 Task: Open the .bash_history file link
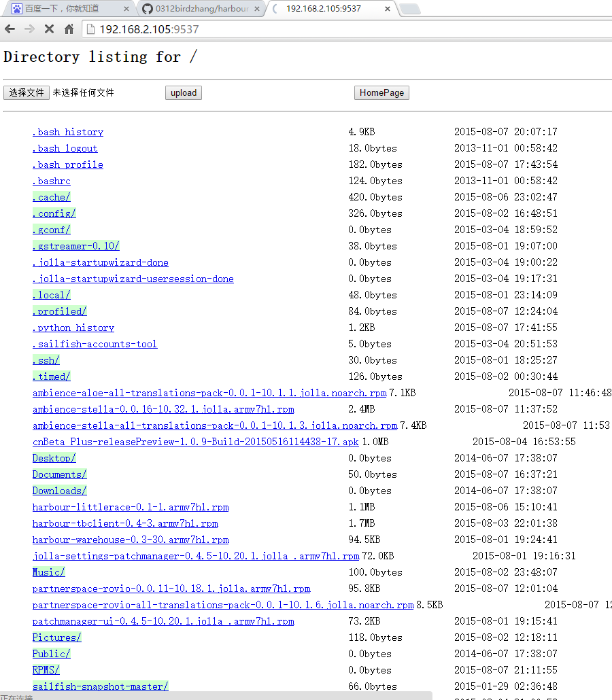pyautogui.click(x=68, y=132)
